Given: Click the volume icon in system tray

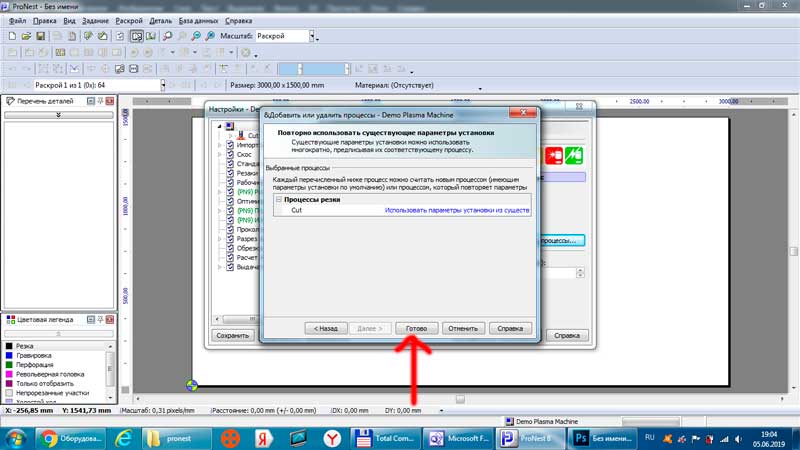Looking at the screenshot, I should 738,439.
